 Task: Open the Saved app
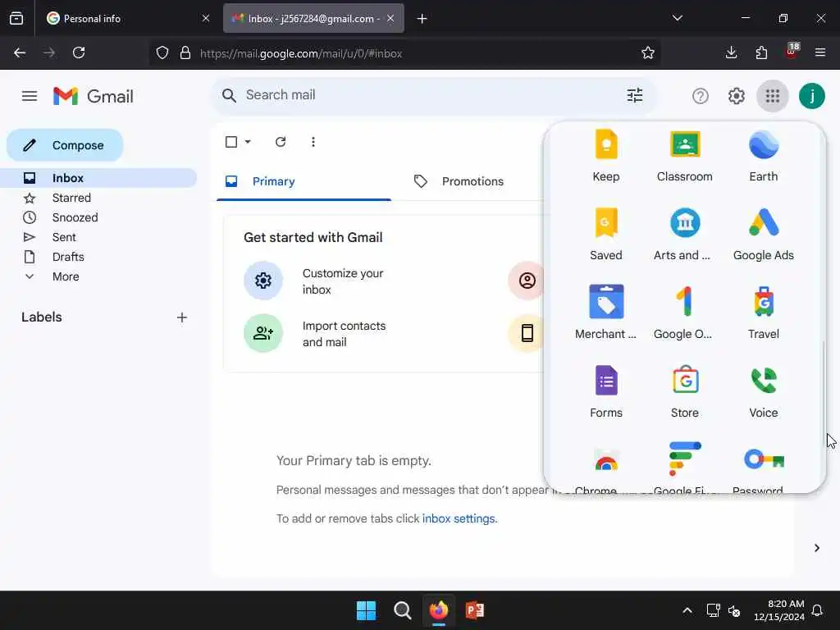point(606,234)
